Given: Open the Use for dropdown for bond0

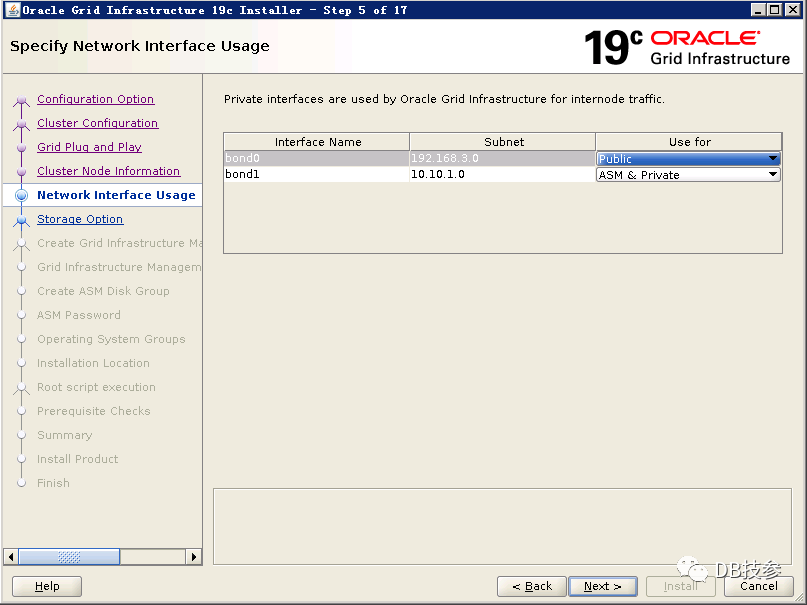Looking at the screenshot, I should tap(688, 158).
